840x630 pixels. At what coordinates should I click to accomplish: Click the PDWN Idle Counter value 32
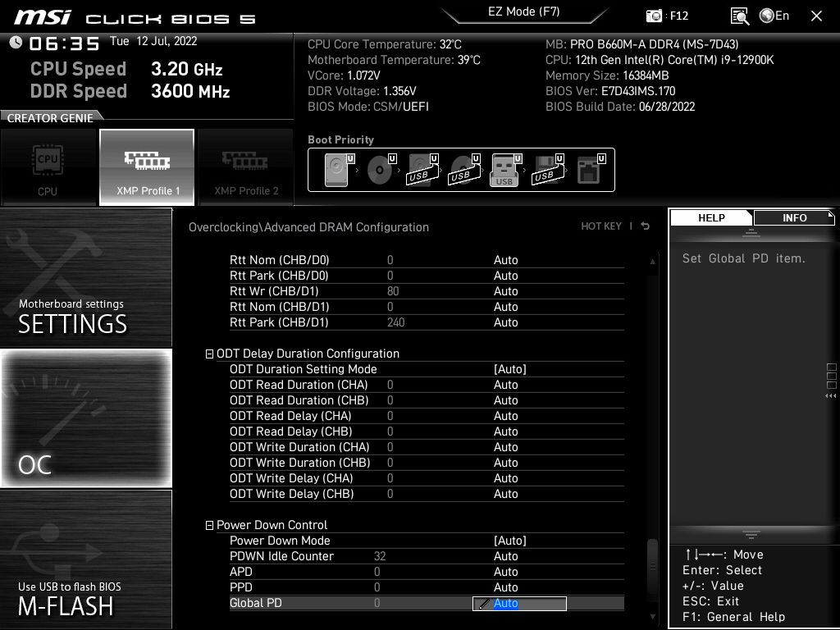tap(380, 556)
